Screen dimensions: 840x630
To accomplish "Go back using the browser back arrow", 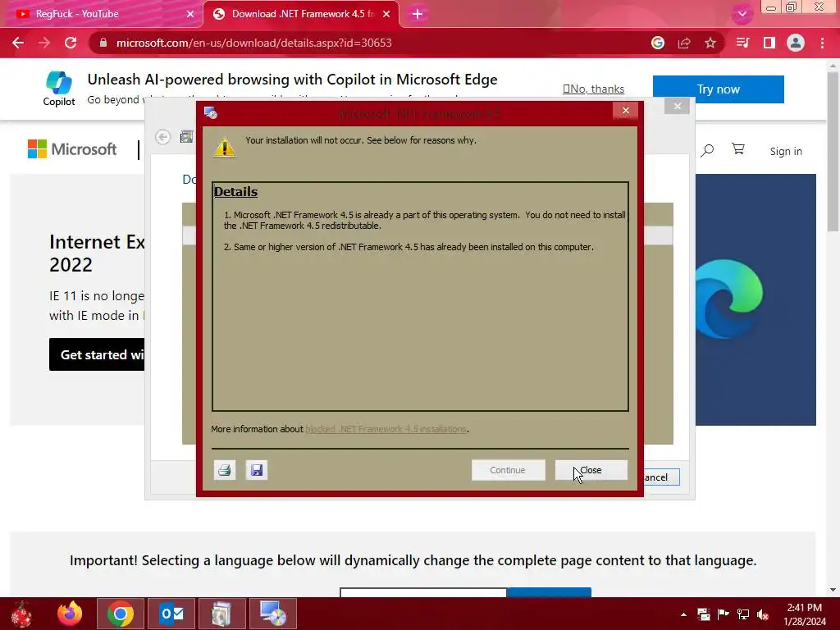I will (18, 43).
